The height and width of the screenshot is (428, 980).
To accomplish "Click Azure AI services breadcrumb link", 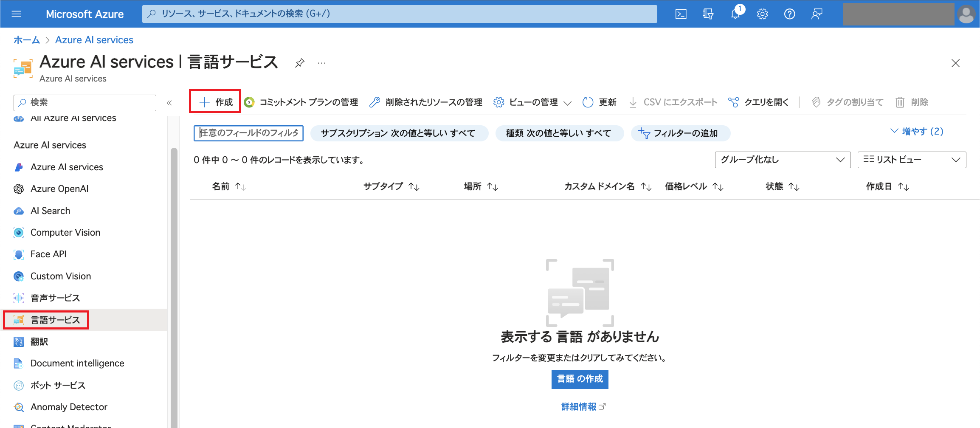I will pos(94,40).
